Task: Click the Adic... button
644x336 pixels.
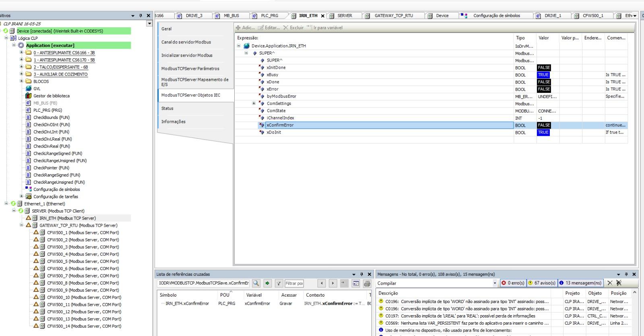Action: [245, 28]
